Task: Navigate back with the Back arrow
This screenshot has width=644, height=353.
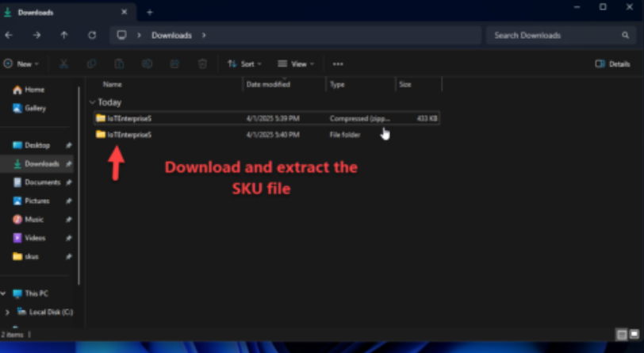Action: pyautogui.click(x=9, y=36)
